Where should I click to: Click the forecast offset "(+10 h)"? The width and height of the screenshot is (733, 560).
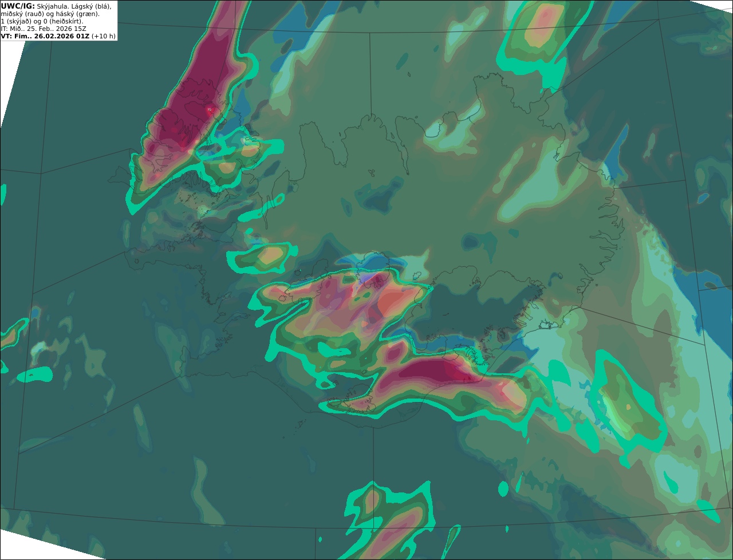[104, 36]
